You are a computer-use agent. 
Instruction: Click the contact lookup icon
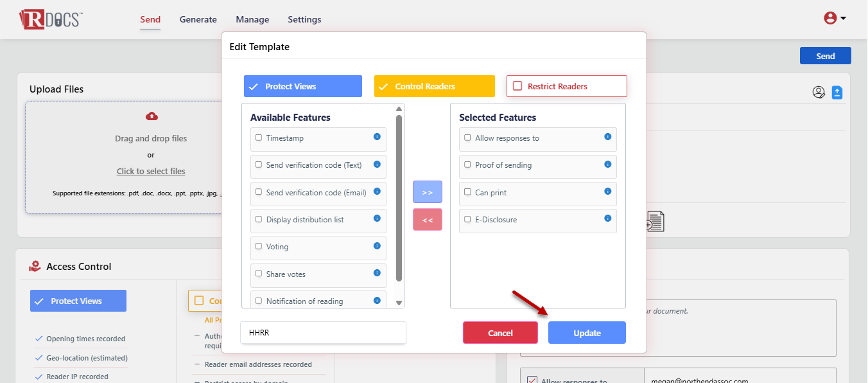coord(819,93)
